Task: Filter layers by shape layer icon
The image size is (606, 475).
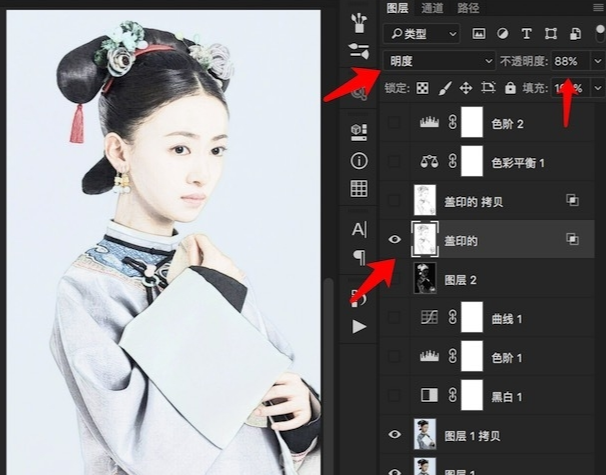Action: pyautogui.click(x=551, y=34)
